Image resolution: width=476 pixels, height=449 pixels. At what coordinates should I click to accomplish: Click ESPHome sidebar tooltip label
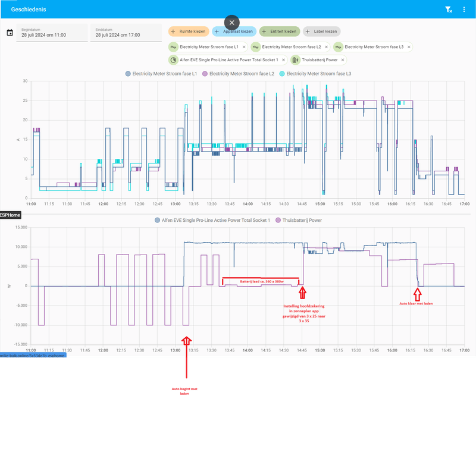(10, 215)
